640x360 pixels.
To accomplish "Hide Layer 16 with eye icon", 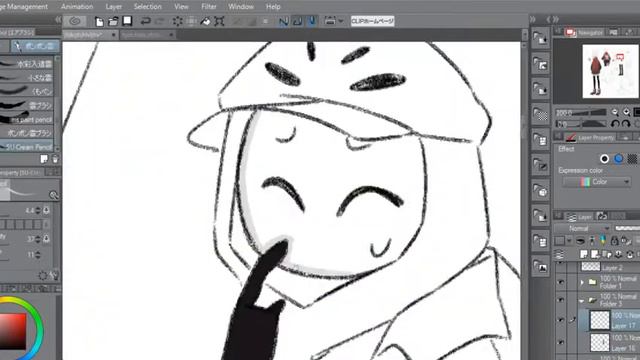I will 561,342.
